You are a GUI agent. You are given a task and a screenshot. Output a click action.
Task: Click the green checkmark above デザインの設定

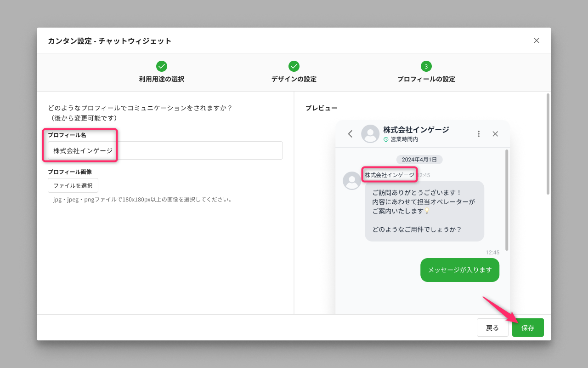294,66
